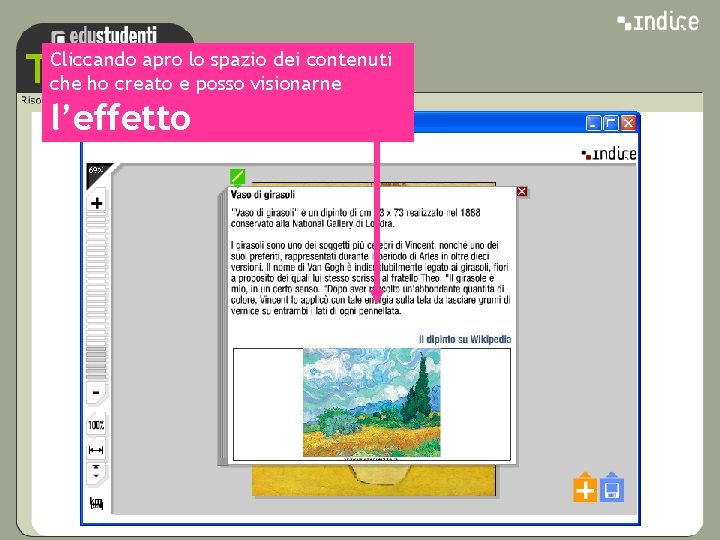Click the km scale icon
Viewport: 720px width, 540px height.
pyautogui.click(x=96, y=503)
